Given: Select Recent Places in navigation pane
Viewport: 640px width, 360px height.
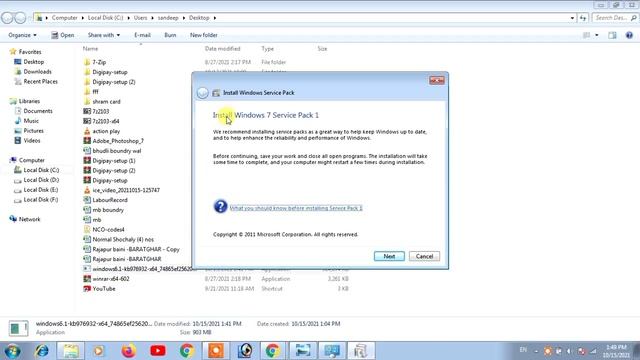Looking at the screenshot, I should pyautogui.click(x=40, y=81).
